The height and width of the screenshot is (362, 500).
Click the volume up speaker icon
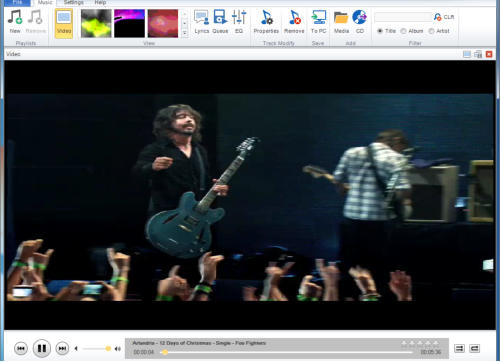tap(117, 349)
